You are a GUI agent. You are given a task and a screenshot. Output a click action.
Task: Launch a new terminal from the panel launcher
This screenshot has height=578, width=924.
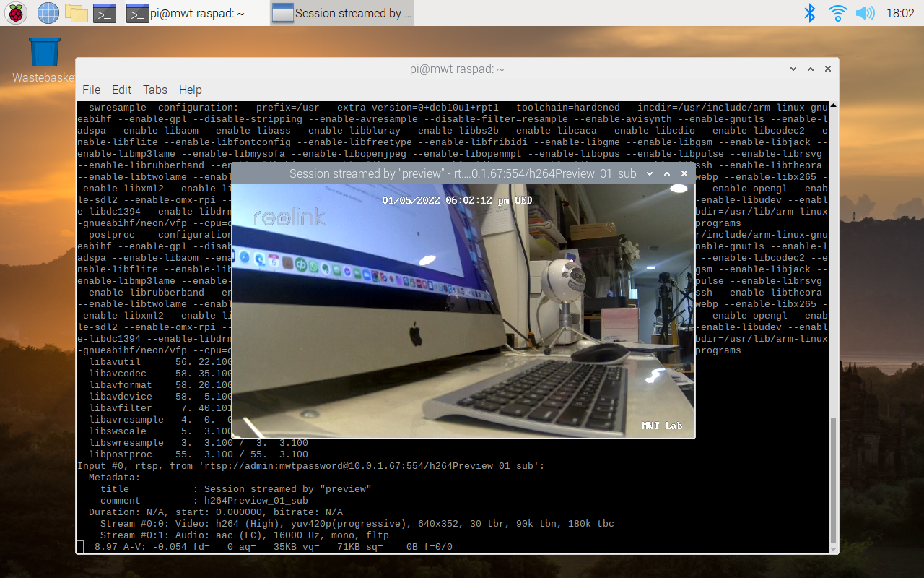click(105, 13)
